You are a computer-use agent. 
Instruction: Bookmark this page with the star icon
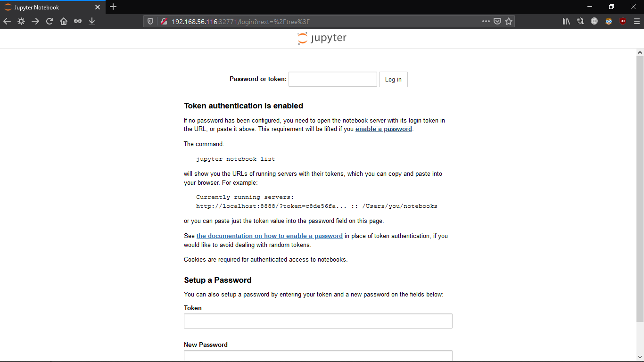[x=509, y=21]
